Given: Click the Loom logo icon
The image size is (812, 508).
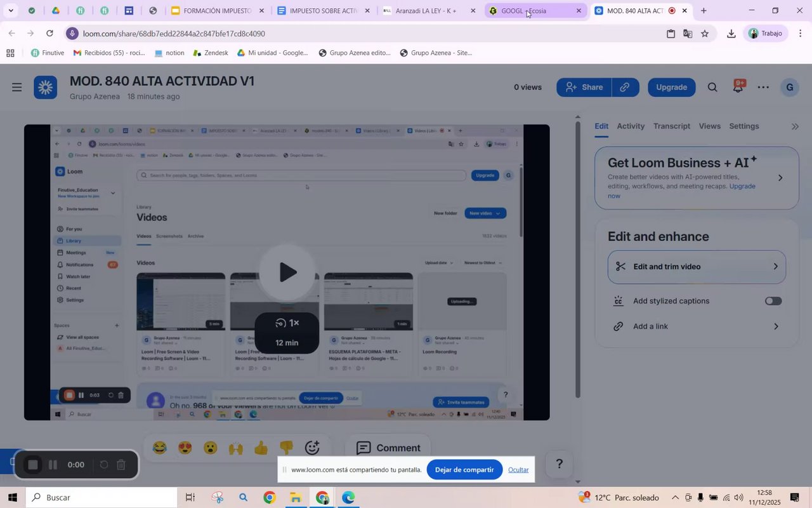Looking at the screenshot, I should (46, 88).
